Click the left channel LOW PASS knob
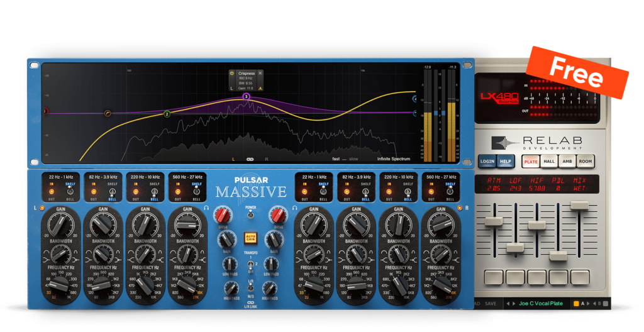This screenshot has width=644, height=332. [x=230, y=264]
